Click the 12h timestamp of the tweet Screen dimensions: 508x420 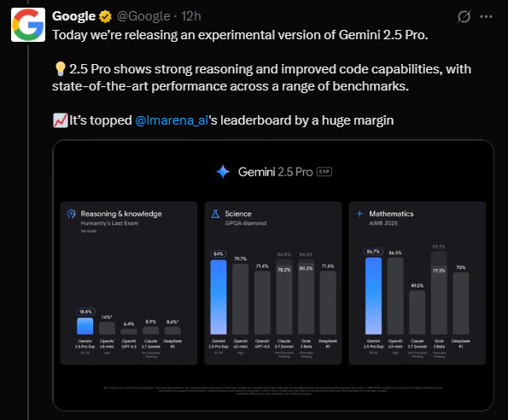pyautogui.click(x=191, y=16)
